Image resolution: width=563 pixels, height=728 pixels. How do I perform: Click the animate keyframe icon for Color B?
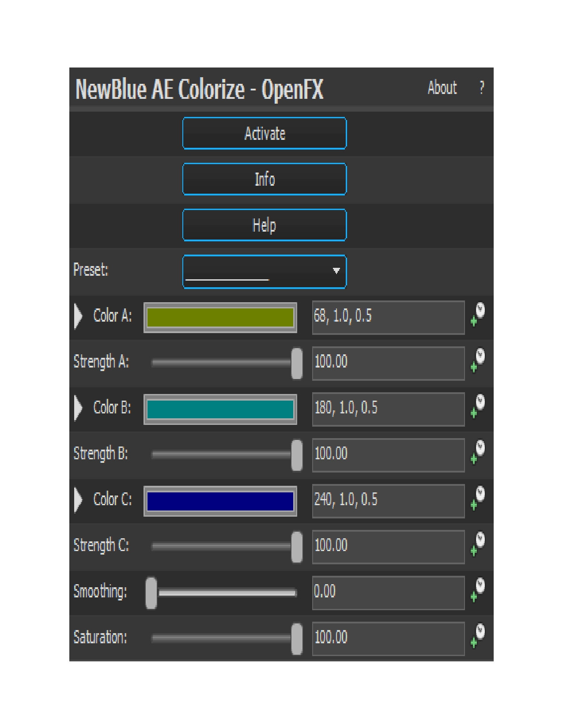[x=478, y=406]
